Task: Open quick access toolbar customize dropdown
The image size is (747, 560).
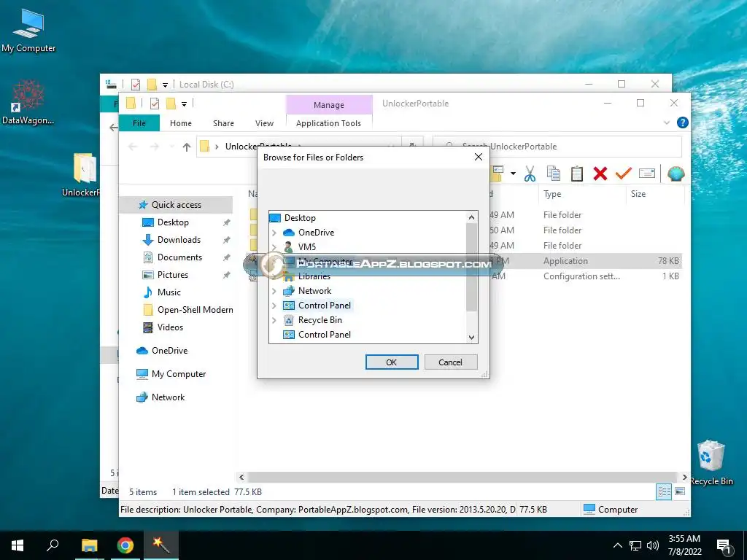Action: pos(184,104)
